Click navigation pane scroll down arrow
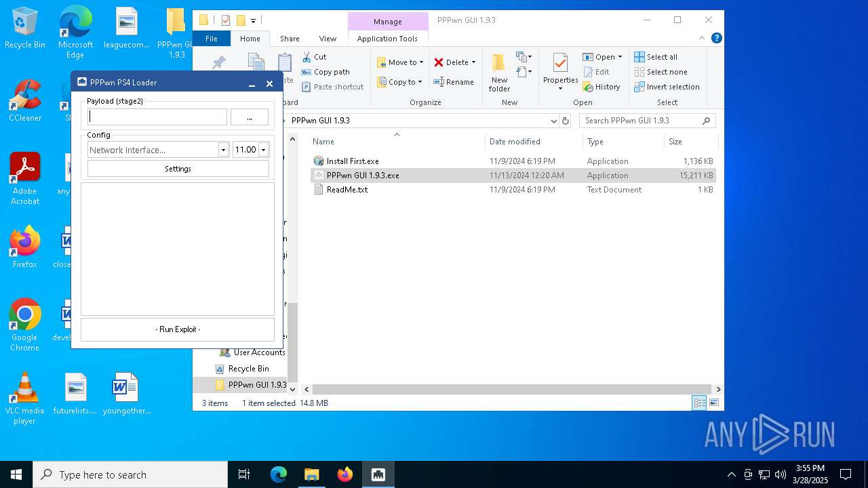The width and height of the screenshot is (868, 488). pyautogui.click(x=293, y=390)
